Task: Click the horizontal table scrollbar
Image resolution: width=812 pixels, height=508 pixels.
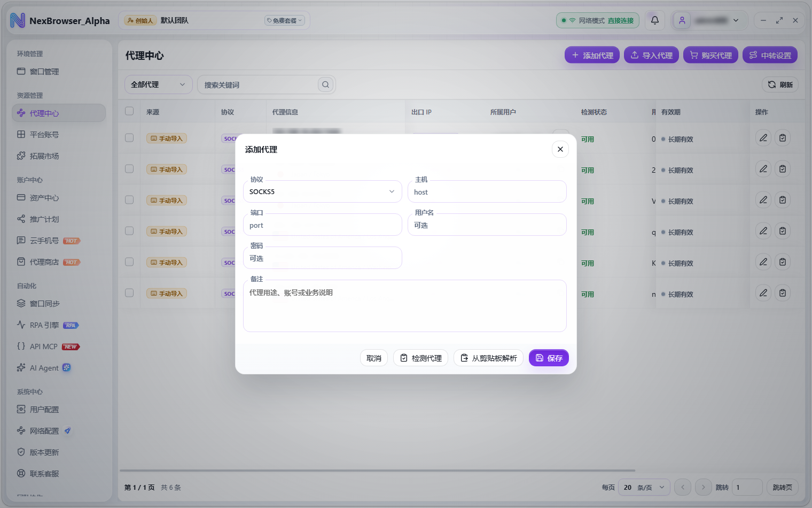Action: [378, 471]
